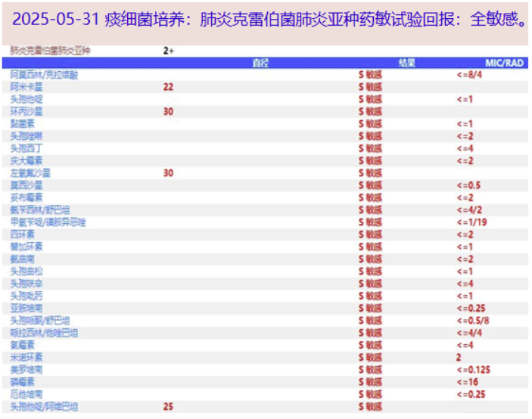The height and width of the screenshot is (419, 532).
Task: Click the 亚胺培南 drug name
Action: tap(26, 308)
